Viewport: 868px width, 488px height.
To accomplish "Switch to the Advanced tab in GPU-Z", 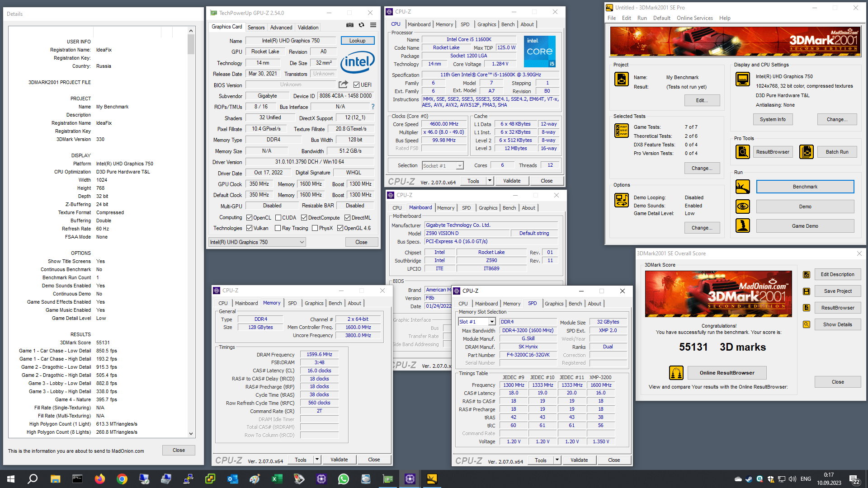I will (x=281, y=28).
